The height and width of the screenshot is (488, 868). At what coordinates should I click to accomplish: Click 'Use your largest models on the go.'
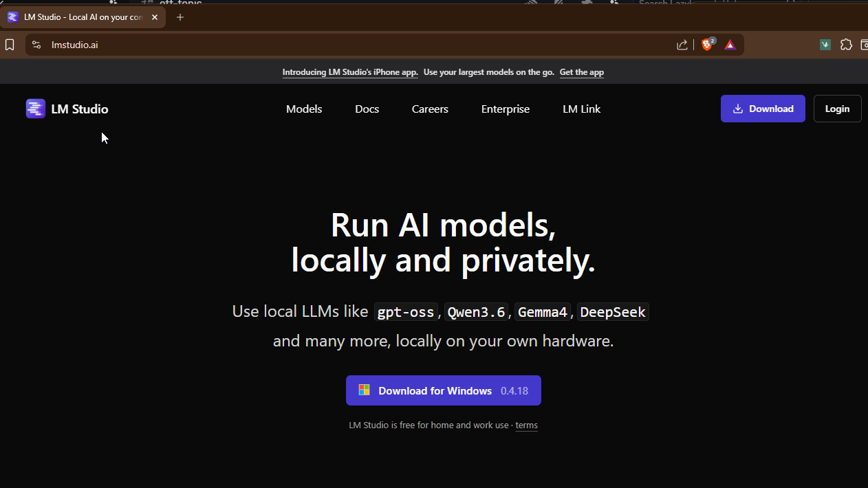[x=489, y=72]
